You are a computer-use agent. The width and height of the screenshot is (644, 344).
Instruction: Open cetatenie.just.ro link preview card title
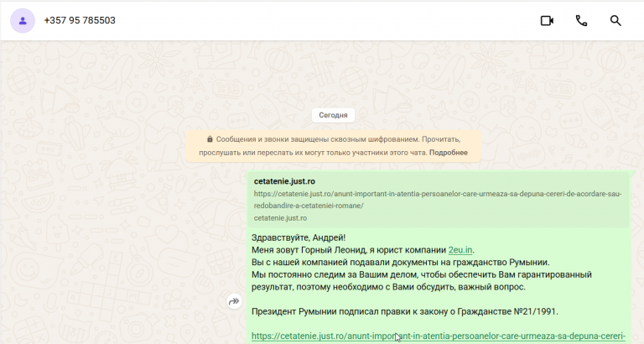(x=284, y=181)
